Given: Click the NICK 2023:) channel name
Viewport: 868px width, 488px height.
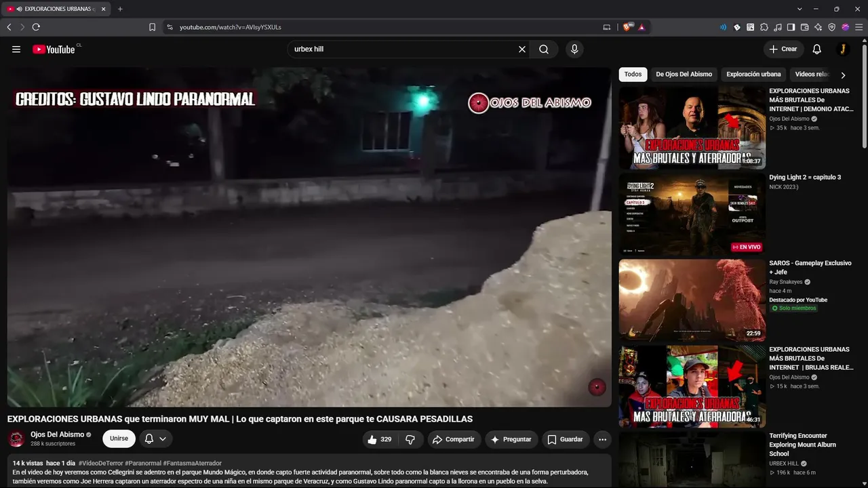Looking at the screenshot, I should click(x=785, y=186).
